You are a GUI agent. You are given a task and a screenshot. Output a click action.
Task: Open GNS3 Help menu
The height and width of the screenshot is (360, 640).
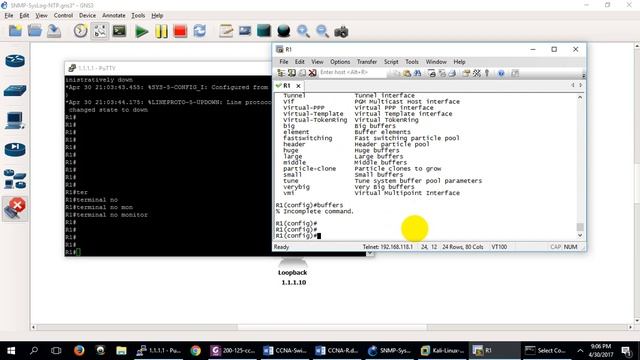coord(157,16)
